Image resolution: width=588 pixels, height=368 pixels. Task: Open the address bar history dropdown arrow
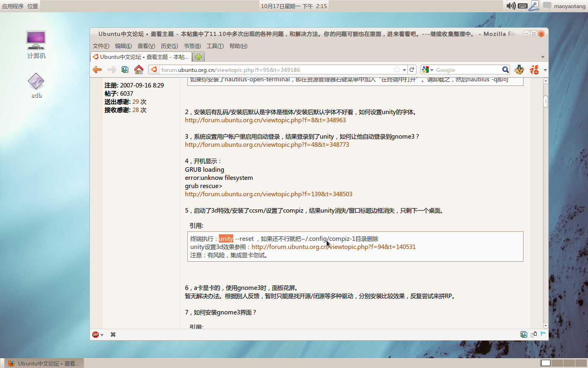pos(404,70)
